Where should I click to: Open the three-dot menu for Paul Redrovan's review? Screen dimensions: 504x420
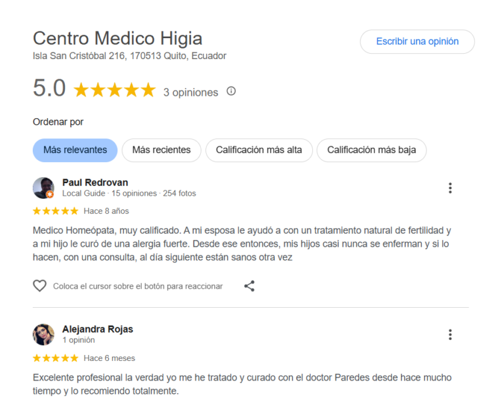[x=450, y=188]
